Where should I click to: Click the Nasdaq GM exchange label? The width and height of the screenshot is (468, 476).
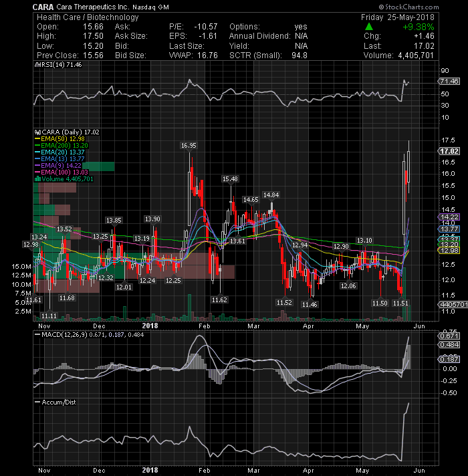click(x=150, y=7)
